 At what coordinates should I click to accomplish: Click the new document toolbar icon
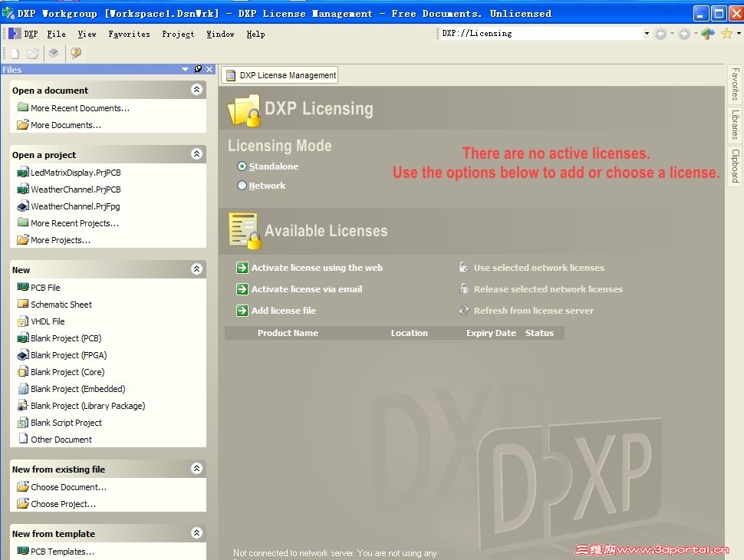[x=15, y=54]
